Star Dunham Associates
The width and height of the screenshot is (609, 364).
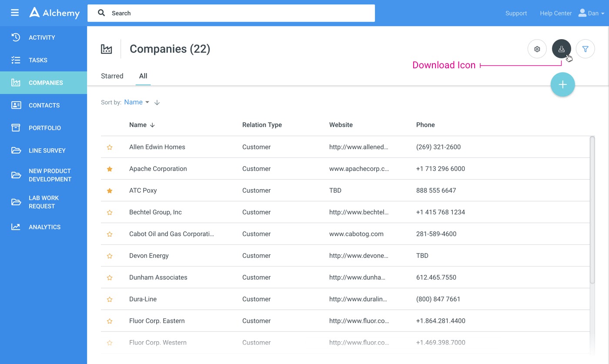[x=110, y=278]
